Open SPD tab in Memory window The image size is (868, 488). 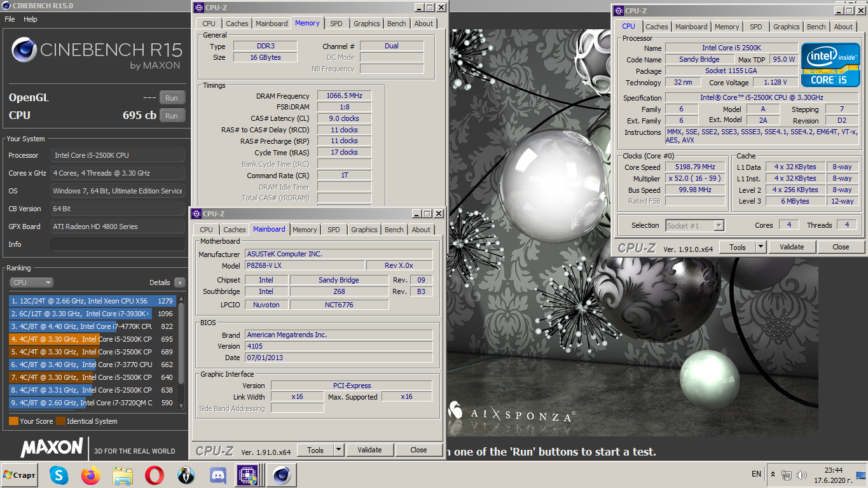[x=336, y=24]
